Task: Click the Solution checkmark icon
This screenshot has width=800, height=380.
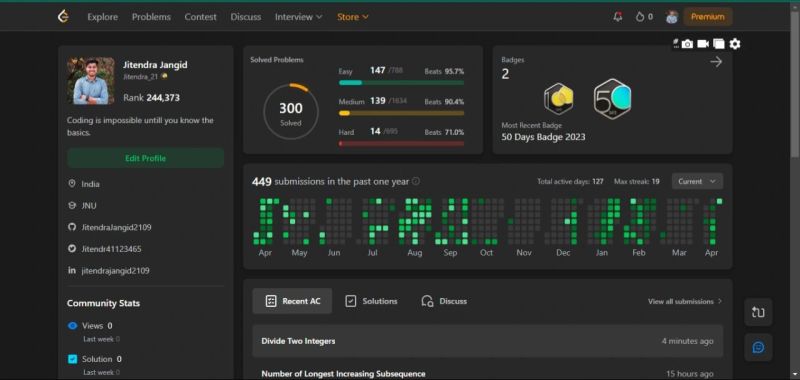Action: (x=72, y=359)
